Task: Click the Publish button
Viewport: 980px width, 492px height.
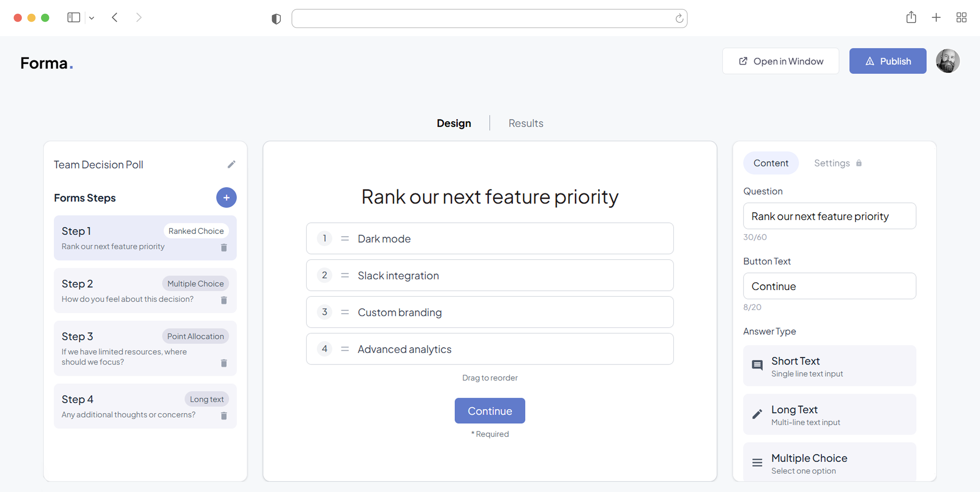Action: [x=887, y=61]
